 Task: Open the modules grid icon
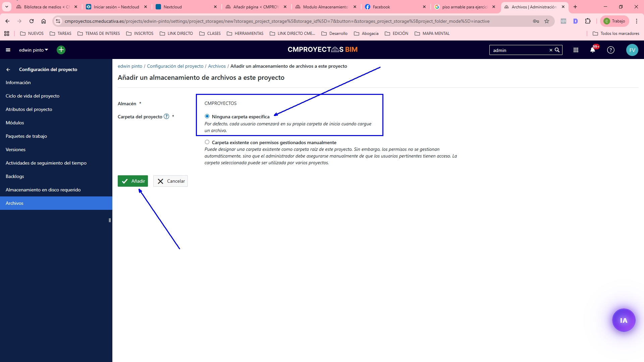576,50
